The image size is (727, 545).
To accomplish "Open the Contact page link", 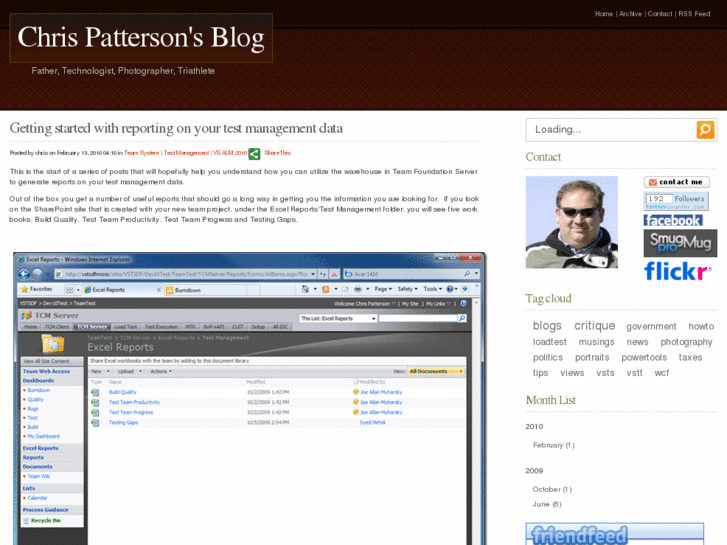I will pyautogui.click(x=659, y=14).
